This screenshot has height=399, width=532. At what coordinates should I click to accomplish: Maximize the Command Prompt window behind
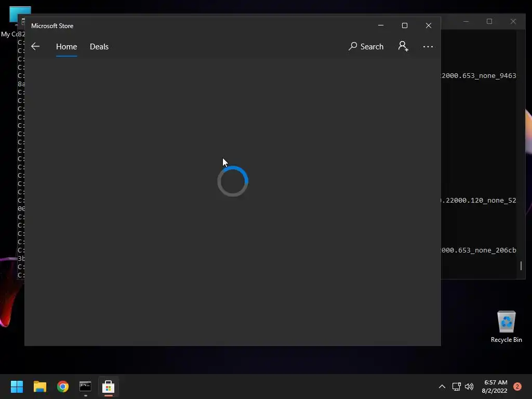point(489,21)
